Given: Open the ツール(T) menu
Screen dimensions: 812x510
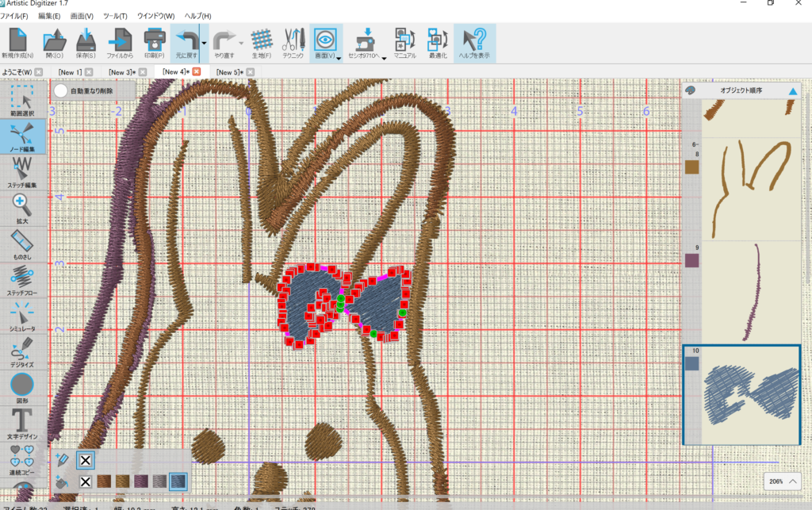Looking at the screenshot, I should [115, 16].
